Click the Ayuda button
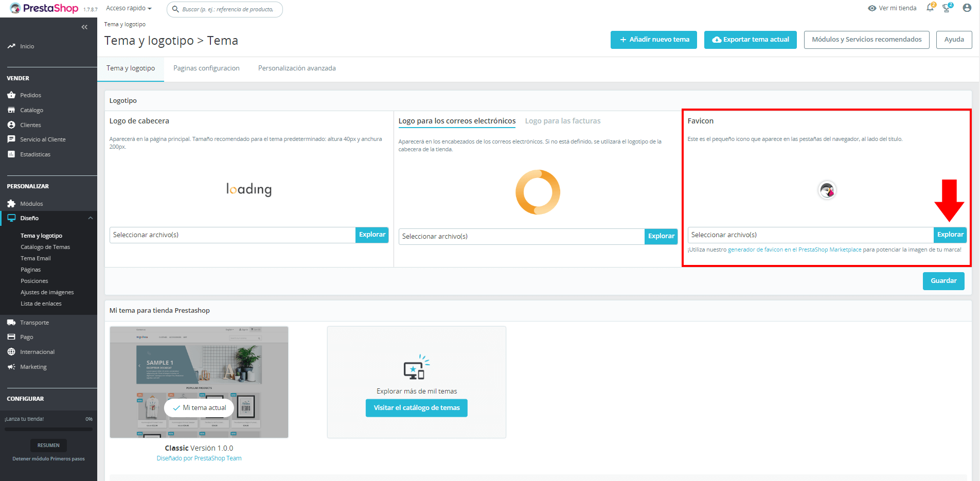 pyautogui.click(x=954, y=40)
